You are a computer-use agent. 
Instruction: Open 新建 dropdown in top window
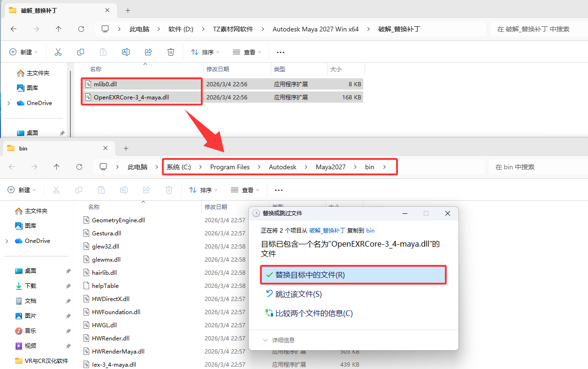[x=23, y=52]
